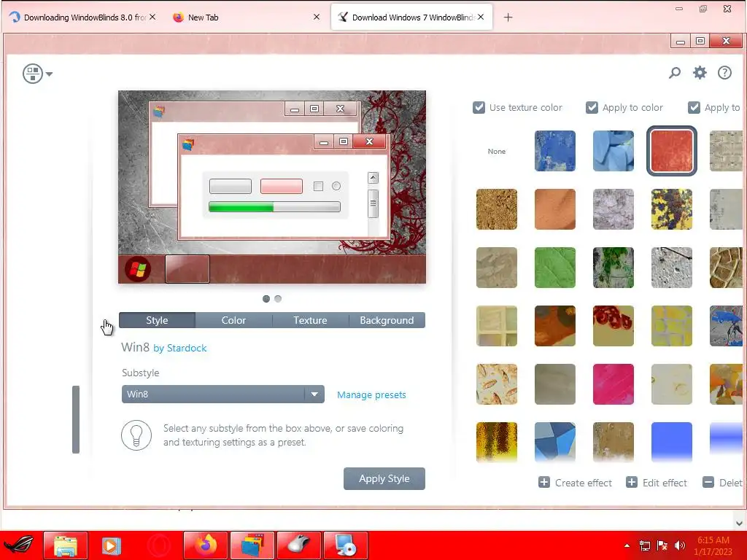Click the left panel vertical scrollbar

(76, 419)
